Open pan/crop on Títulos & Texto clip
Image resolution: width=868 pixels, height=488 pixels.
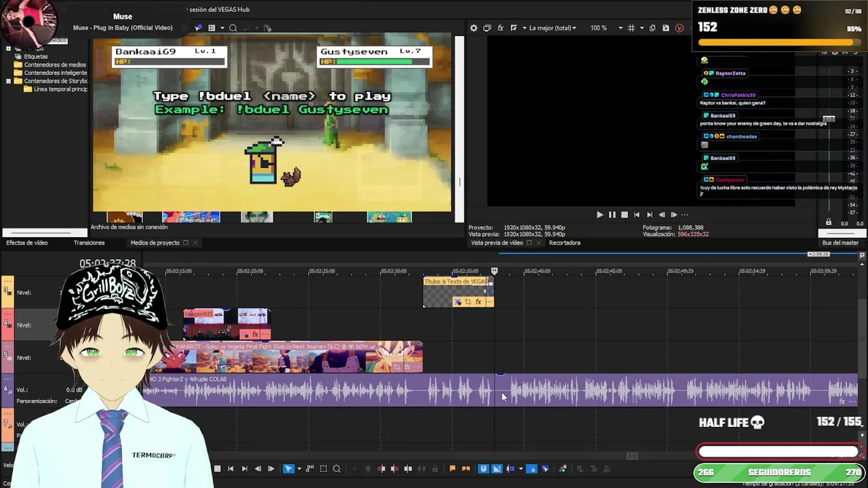coord(467,302)
